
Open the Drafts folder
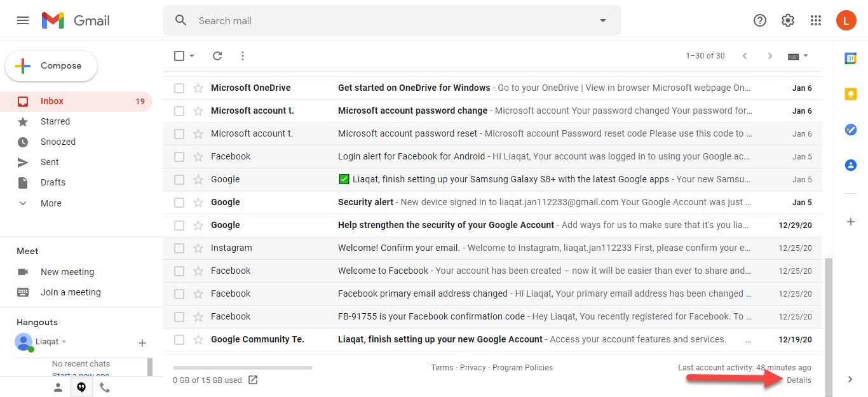point(53,182)
